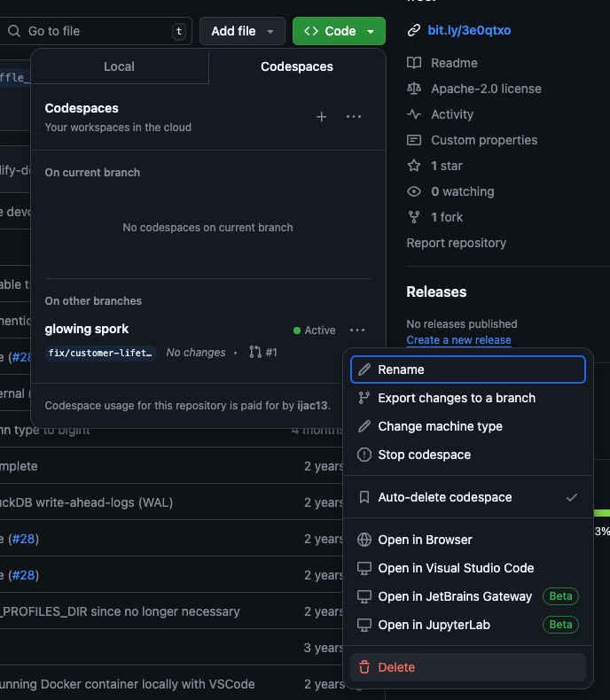
Task: Open the Codespaces header ellipsis menu
Action: click(354, 117)
